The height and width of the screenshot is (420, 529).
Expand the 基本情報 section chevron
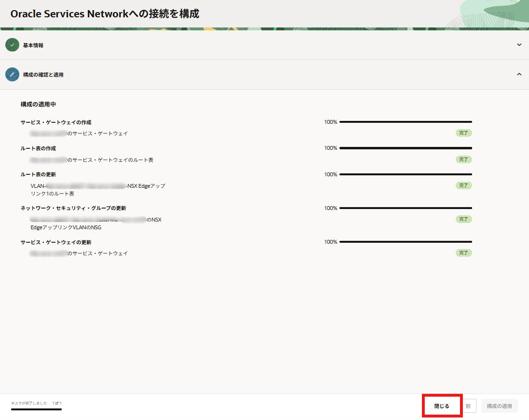coord(519,45)
